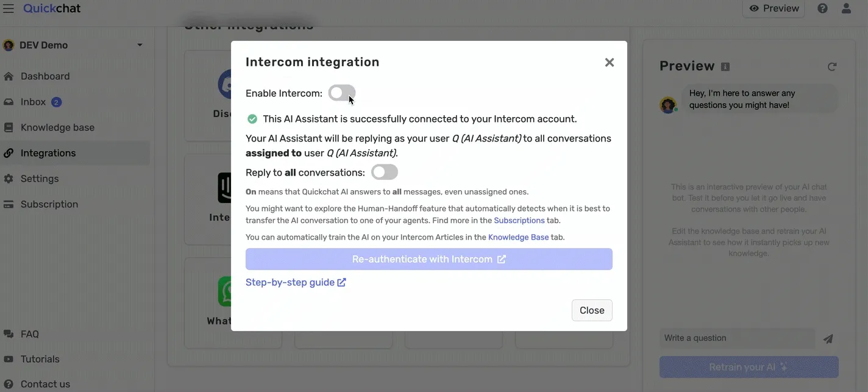The image size is (868, 392).
Task: Close the Intercom integration dialog with X
Action: tap(610, 62)
